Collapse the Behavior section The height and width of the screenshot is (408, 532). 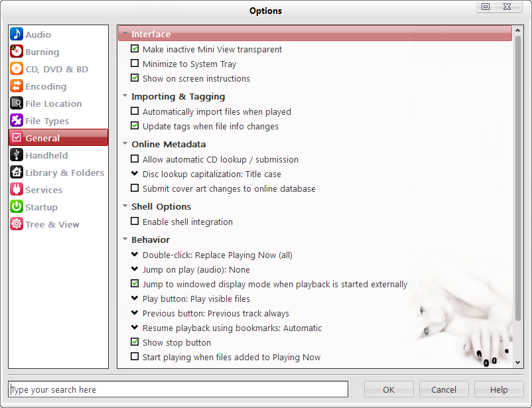(125, 239)
